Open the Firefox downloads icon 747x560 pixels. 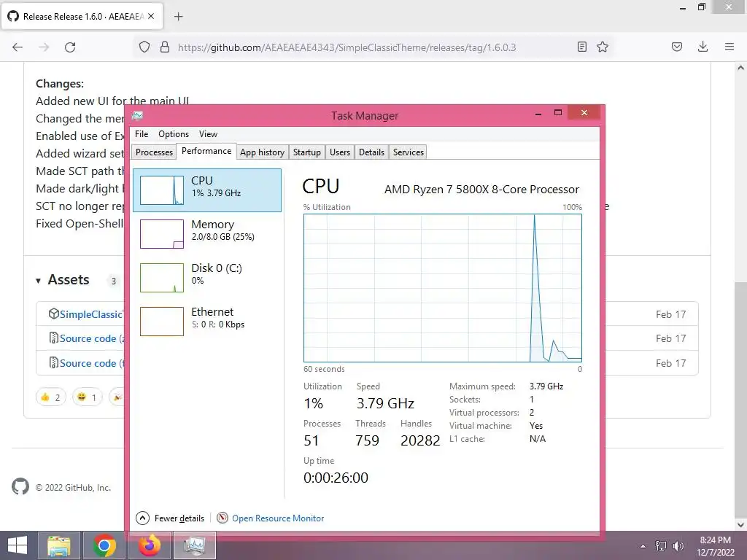point(703,47)
